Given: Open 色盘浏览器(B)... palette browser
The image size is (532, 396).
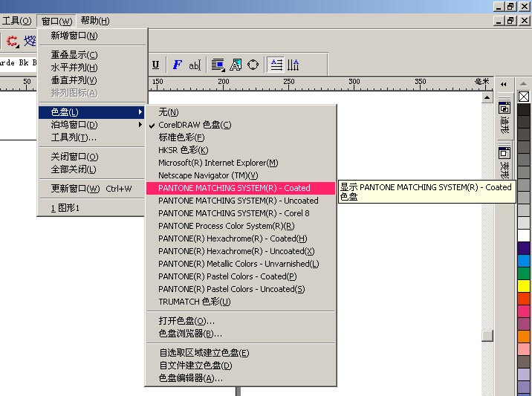Looking at the screenshot, I should point(241,334).
